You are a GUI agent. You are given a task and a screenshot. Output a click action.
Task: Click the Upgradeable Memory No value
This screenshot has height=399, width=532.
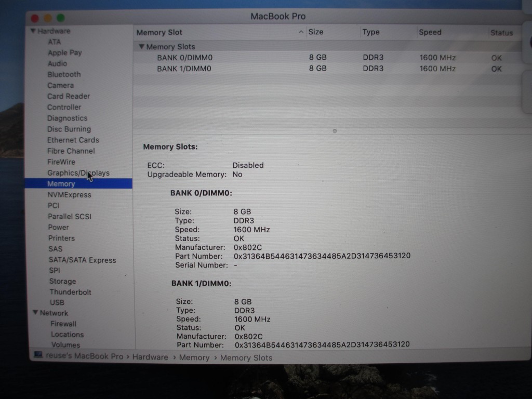tap(237, 175)
